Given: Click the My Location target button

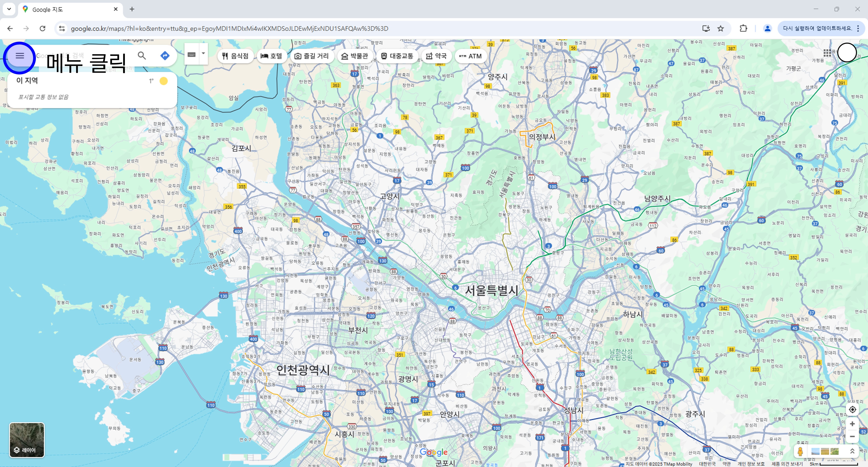Looking at the screenshot, I should click(x=852, y=409).
